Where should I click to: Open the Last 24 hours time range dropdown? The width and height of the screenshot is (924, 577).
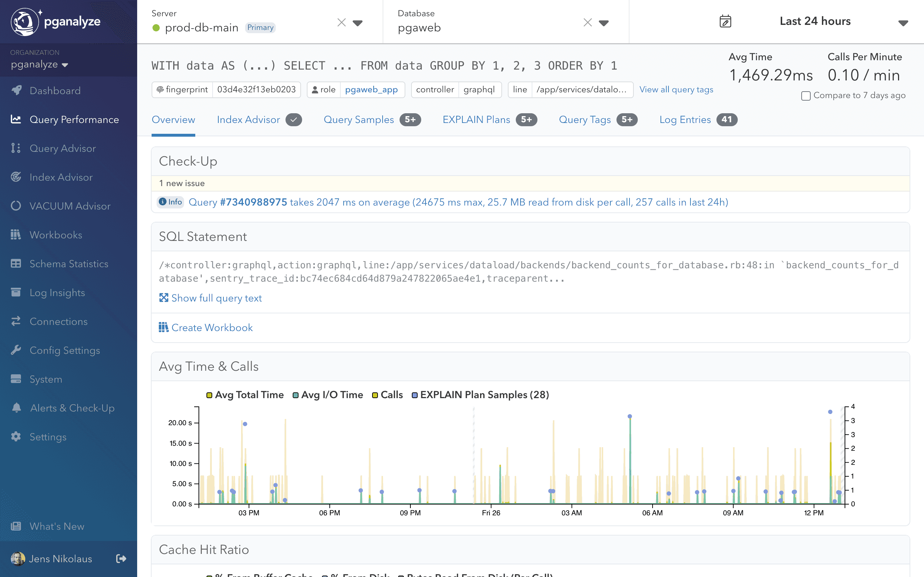point(903,23)
